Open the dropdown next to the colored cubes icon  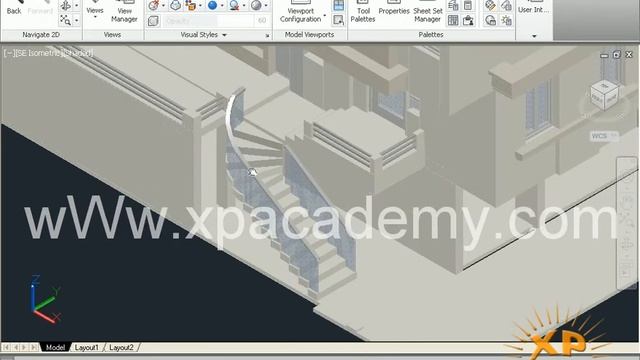[200, 5]
